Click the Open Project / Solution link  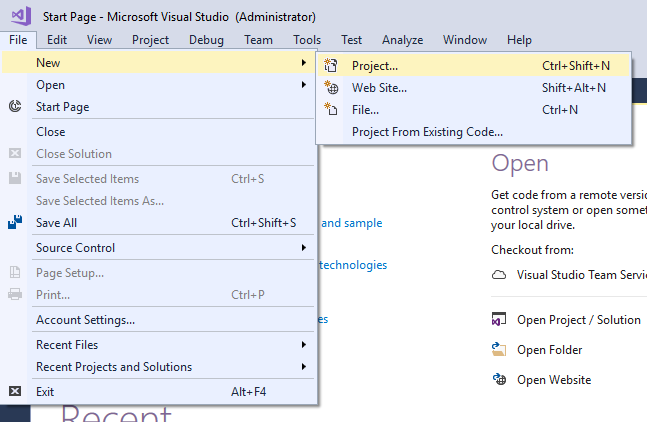(578, 320)
